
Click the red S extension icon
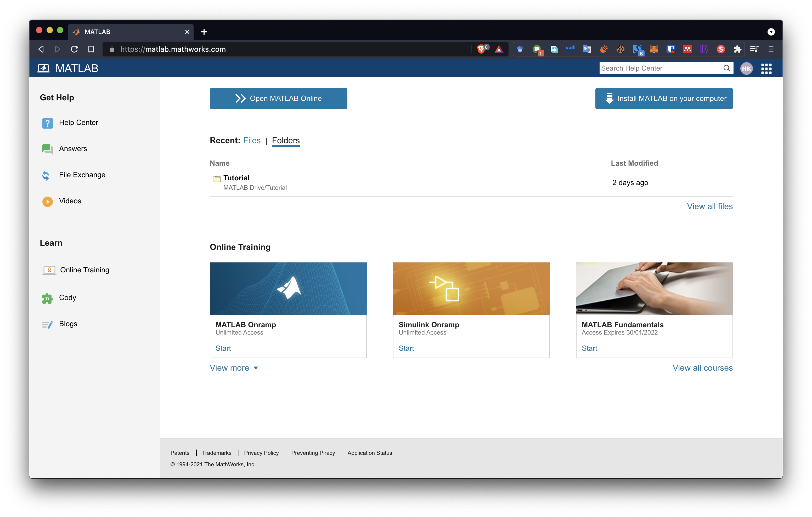click(x=721, y=49)
